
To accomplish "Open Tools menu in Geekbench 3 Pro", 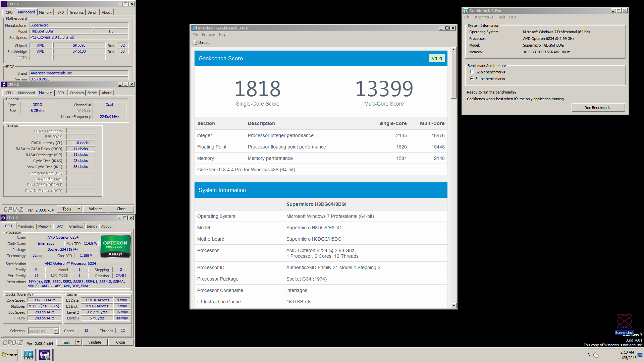I will tap(501, 17).
